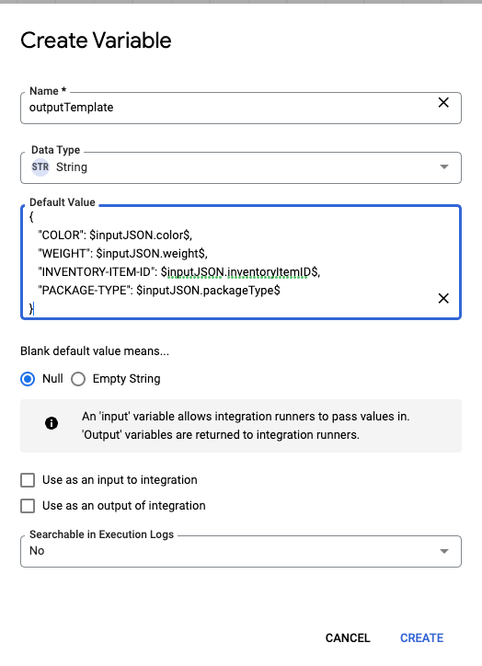This screenshot has width=482, height=666.
Task: Open Searchable in Execution Logs arrow
Action: click(x=444, y=551)
